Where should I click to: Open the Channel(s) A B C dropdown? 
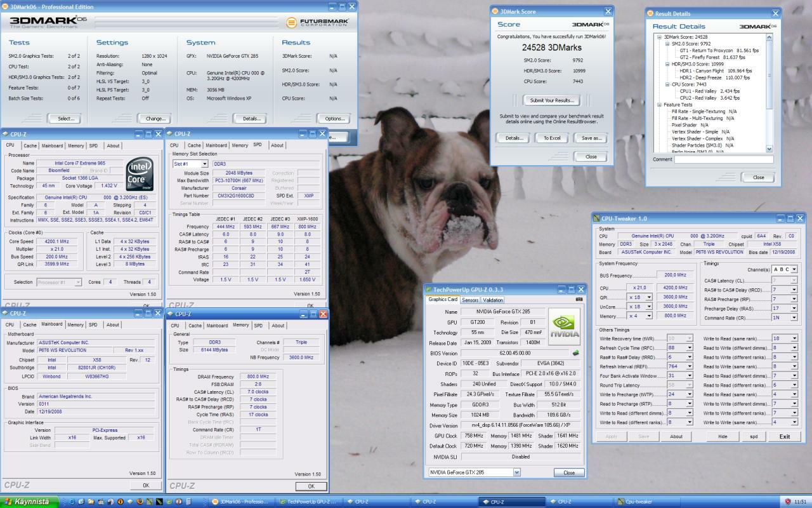coord(794,269)
